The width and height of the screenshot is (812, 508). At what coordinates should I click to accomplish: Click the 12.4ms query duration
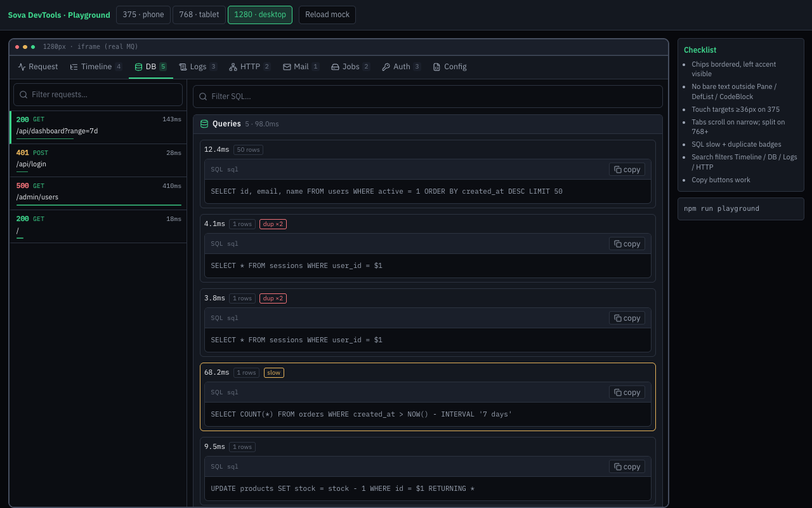point(217,150)
